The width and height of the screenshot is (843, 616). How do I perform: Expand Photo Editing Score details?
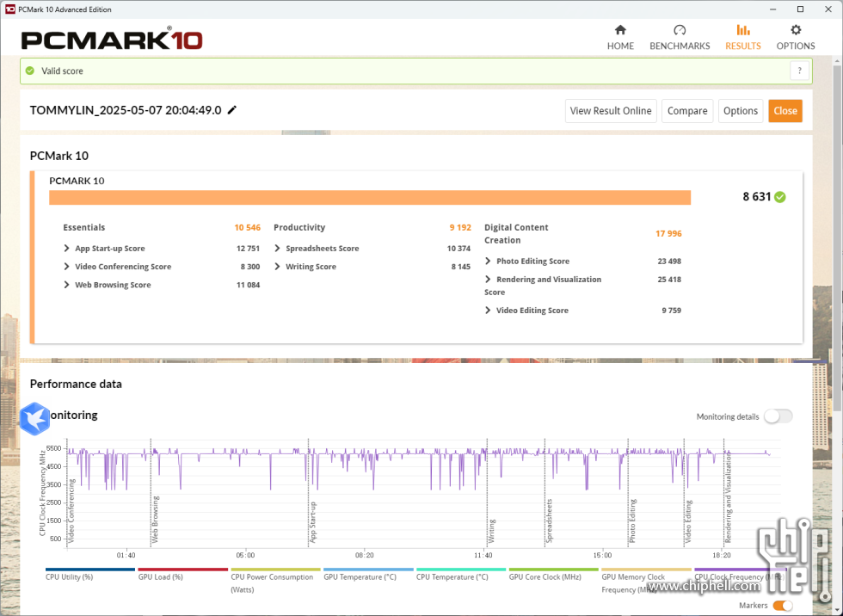pyautogui.click(x=489, y=262)
